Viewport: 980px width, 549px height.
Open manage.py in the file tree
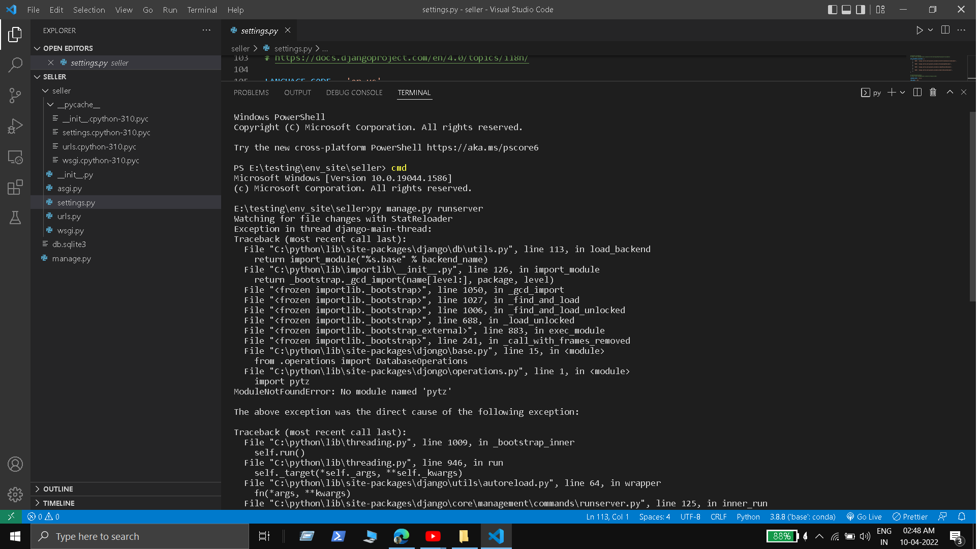point(72,259)
